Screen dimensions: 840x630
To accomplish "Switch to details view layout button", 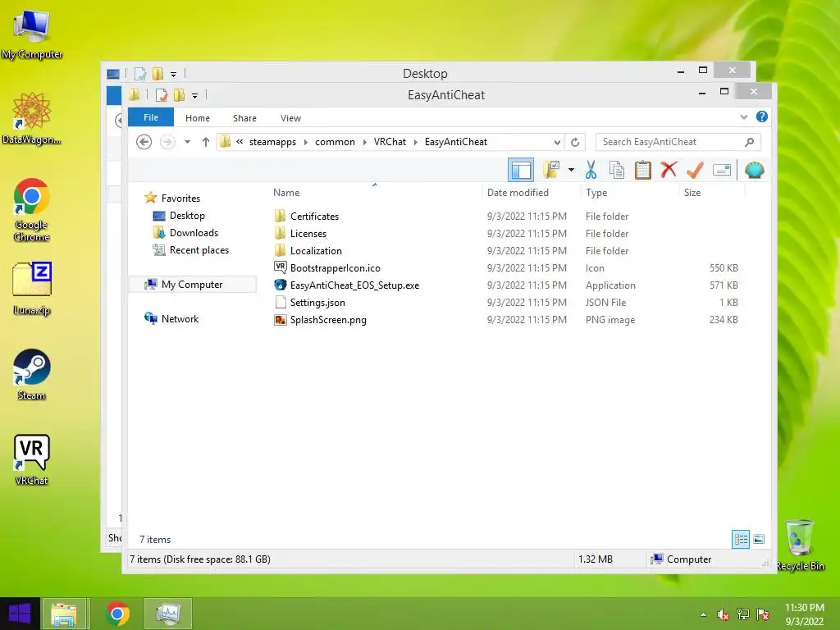I will pos(741,539).
